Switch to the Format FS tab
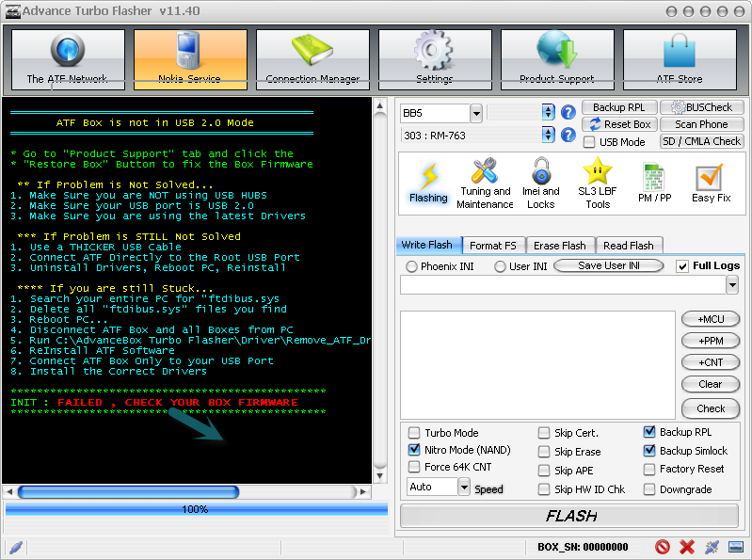The image size is (752, 560). 493,246
